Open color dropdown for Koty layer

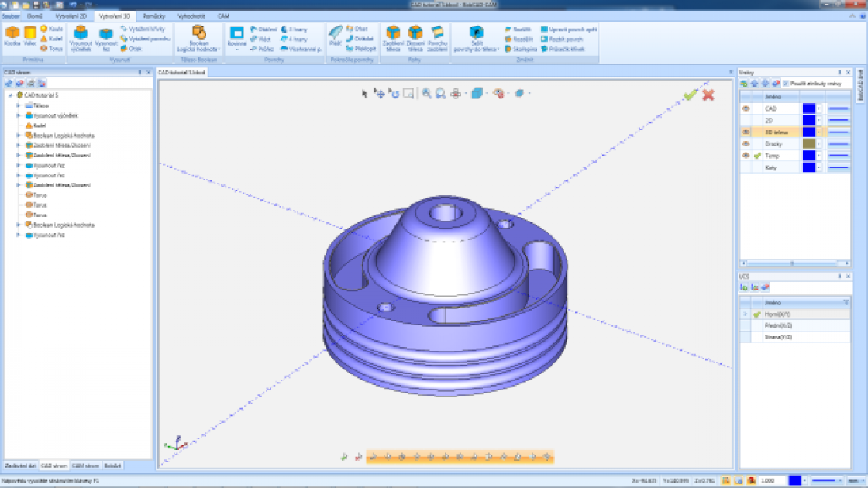pos(819,167)
